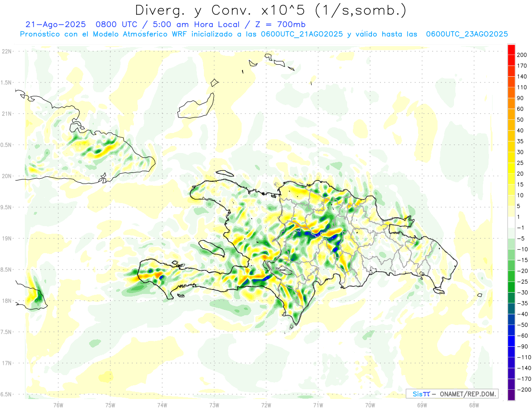
Task: Click the "19N" latitude label
Action: point(7,239)
